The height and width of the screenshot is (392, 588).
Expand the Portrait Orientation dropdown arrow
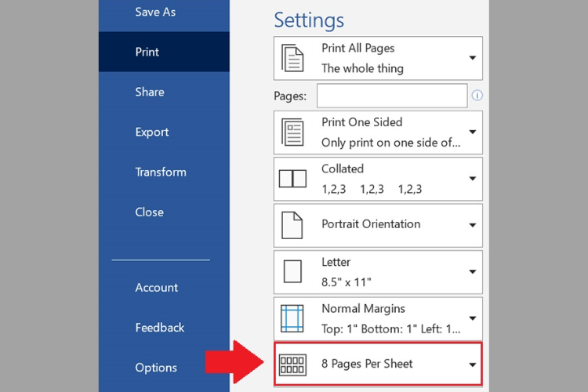click(x=473, y=225)
